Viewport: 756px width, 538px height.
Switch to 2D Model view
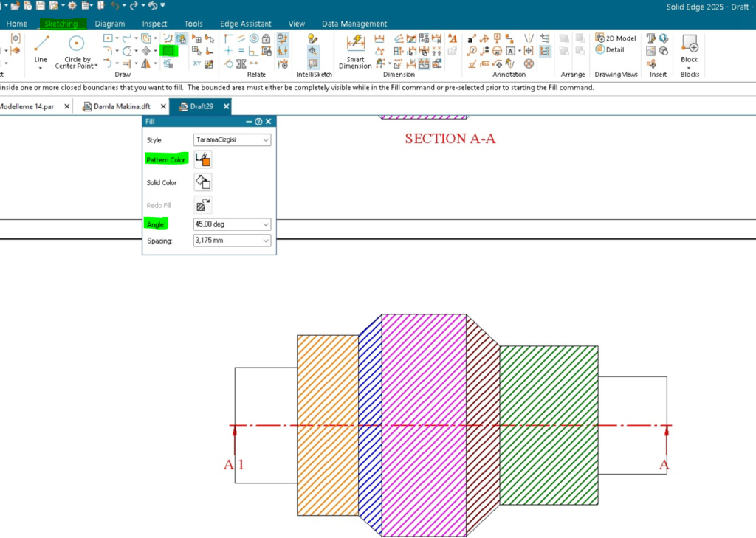tap(616, 38)
